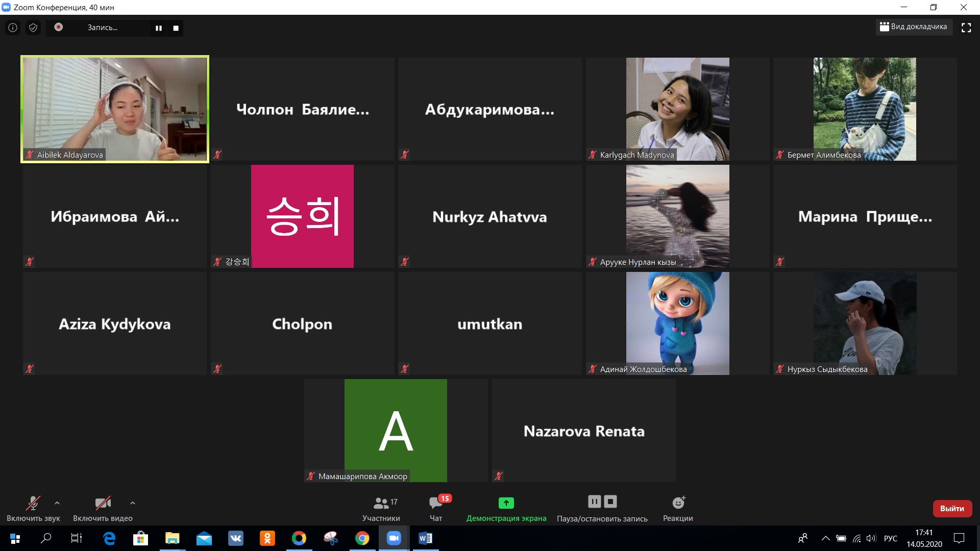Switch to Вид докладчика view
Image resolution: width=980 pixels, height=551 pixels.
pos(914,27)
